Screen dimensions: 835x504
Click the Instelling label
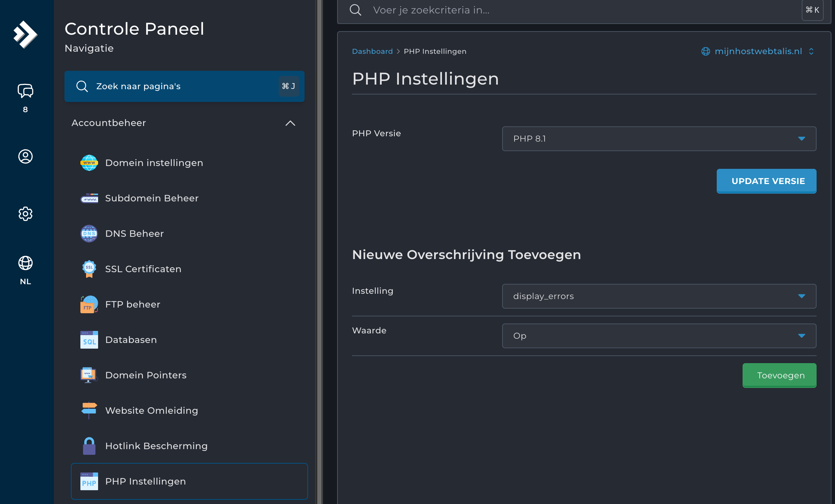pyautogui.click(x=373, y=291)
